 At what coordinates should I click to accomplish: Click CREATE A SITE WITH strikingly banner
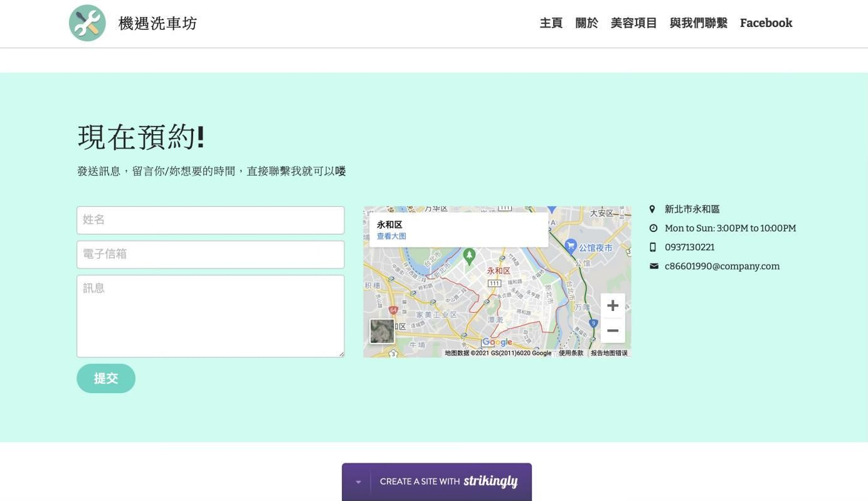point(448,481)
